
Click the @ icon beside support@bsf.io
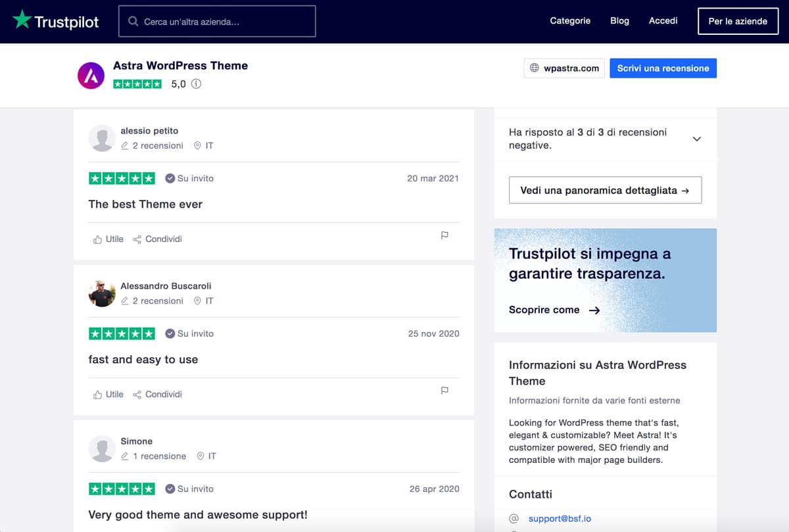pos(514,518)
